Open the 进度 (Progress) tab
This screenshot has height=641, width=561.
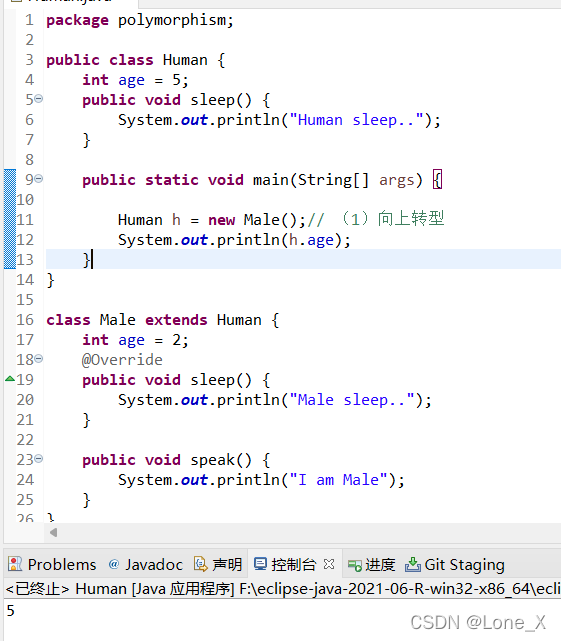pyautogui.click(x=372, y=565)
